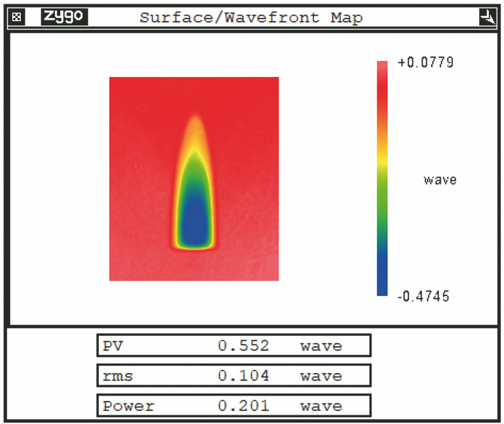Click the wave unit in the Power row

click(x=321, y=406)
